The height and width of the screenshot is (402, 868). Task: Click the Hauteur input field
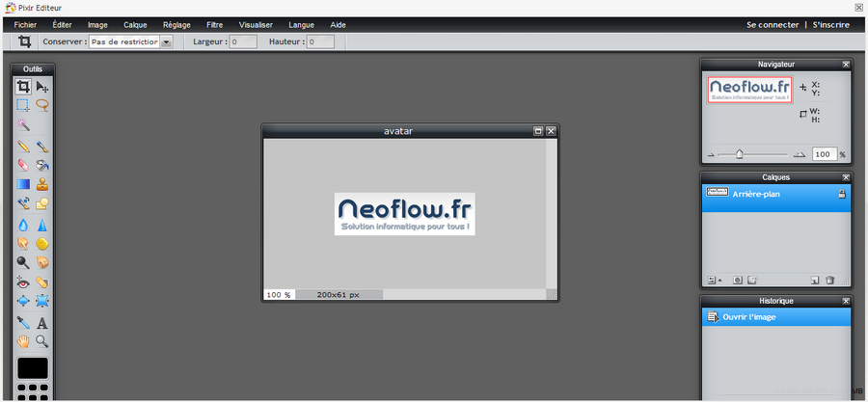click(320, 42)
